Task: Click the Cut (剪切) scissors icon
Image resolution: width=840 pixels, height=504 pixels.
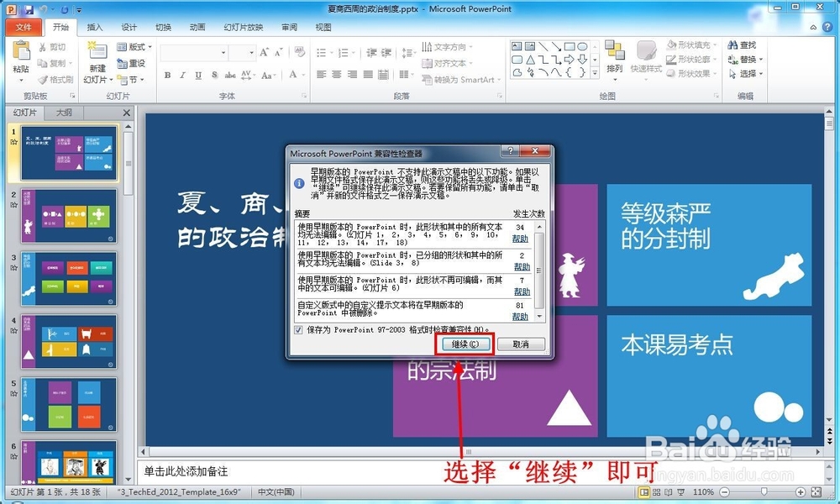Action: [43, 48]
